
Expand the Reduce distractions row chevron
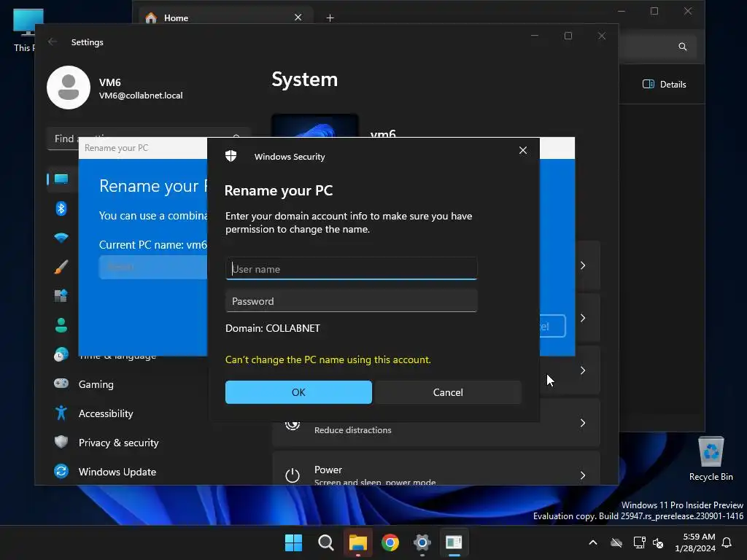click(583, 423)
